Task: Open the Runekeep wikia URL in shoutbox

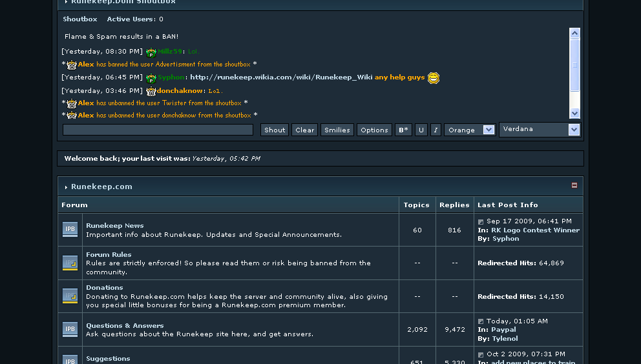Action: click(x=281, y=77)
